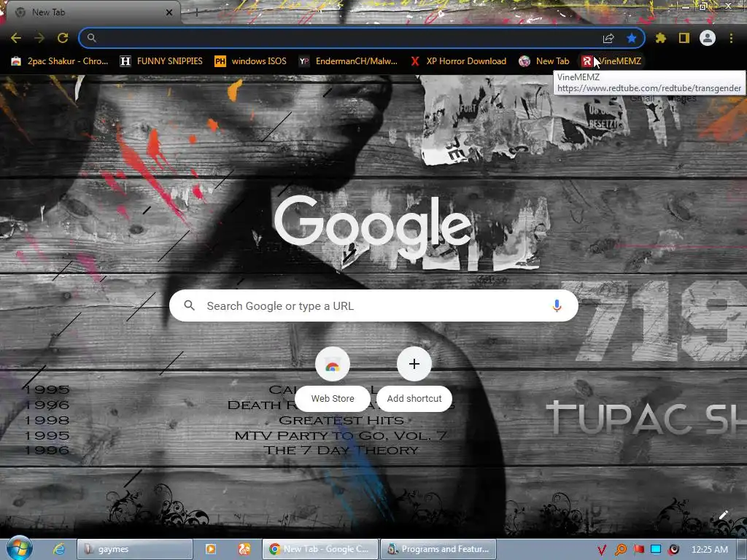Start voice search with microphone icon
The image size is (747, 560).
click(557, 306)
